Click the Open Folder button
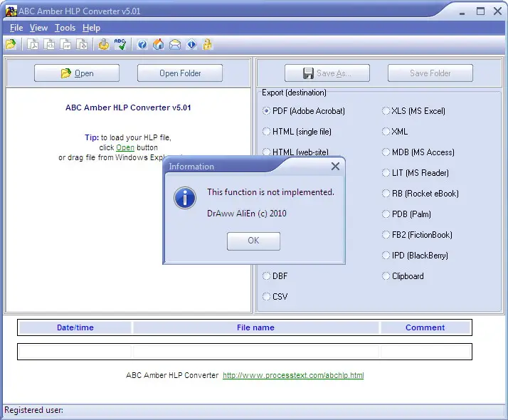 tap(180, 73)
